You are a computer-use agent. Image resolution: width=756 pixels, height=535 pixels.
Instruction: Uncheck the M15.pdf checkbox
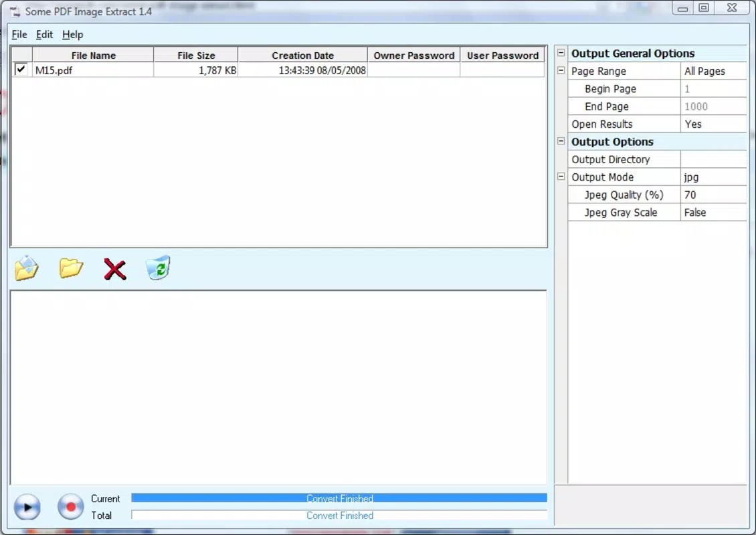point(21,70)
